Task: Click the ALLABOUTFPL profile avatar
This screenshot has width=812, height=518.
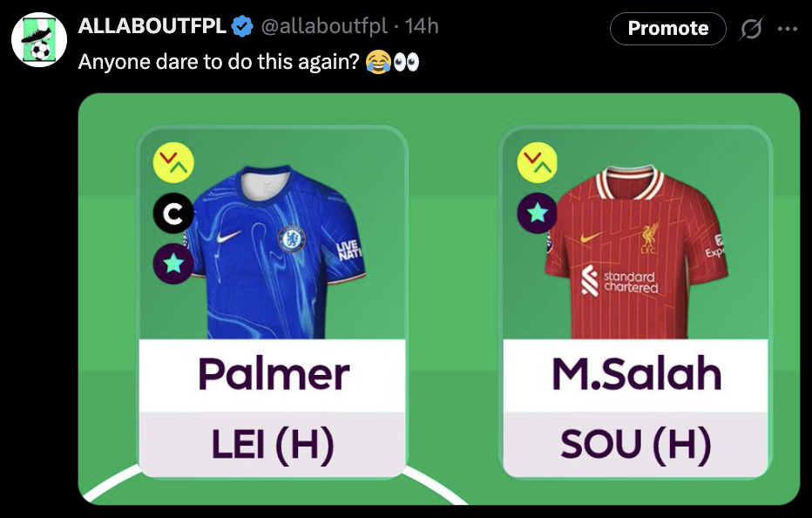Action: pyautogui.click(x=39, y=40)
